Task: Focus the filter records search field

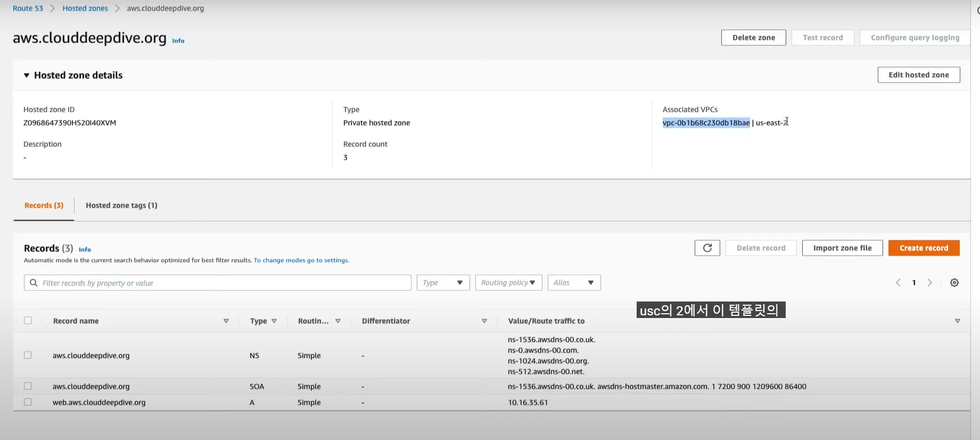Action: tap(217, 283)
